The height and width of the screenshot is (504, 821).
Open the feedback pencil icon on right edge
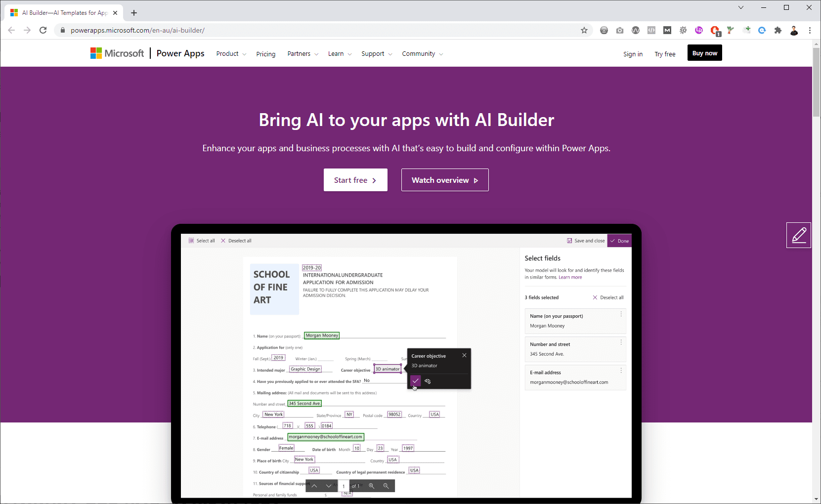coord(799,235)
